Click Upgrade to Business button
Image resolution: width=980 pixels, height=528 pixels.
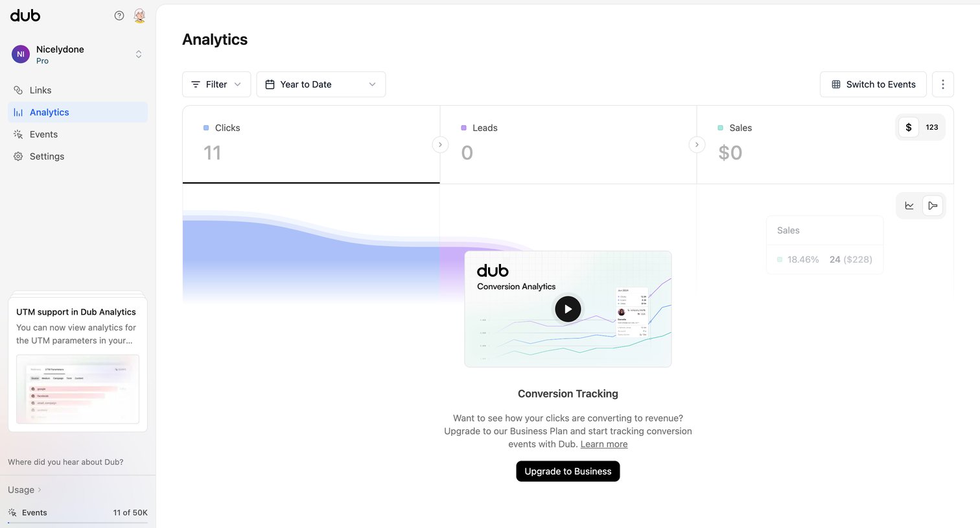pos(568,472)
